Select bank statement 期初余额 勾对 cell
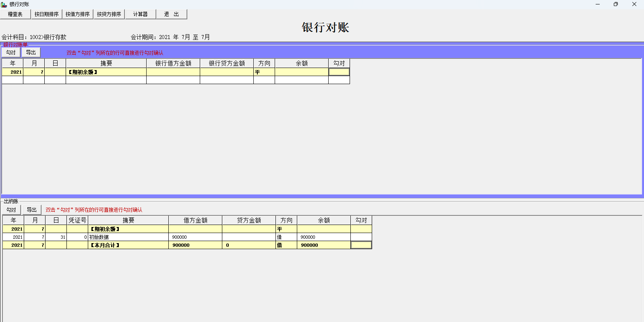The height and width of the screenshot is (322, 644). click(339, 72)
